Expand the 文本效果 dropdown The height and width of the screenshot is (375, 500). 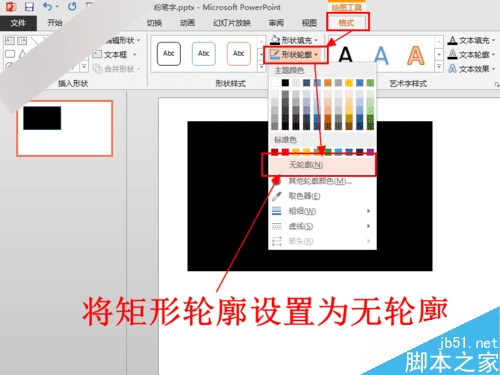tap(493, 69)
